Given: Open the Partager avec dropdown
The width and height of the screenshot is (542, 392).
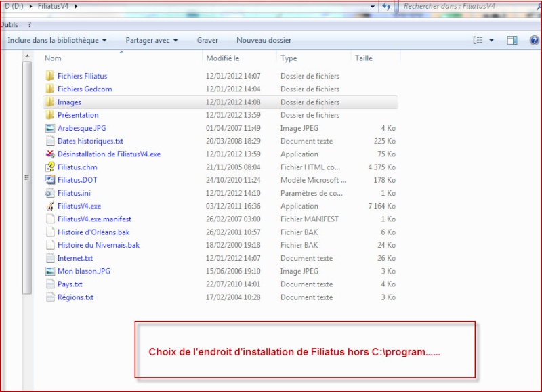Looking at the screenshot, I should coord(151,41).
